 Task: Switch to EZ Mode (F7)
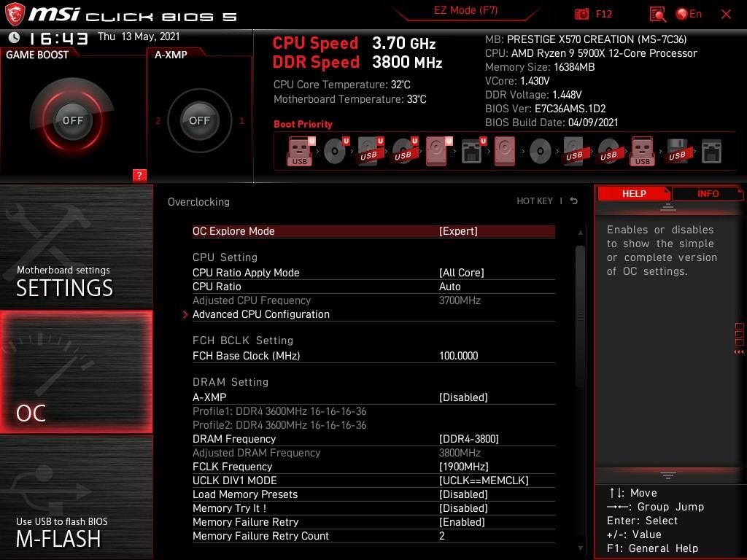click(x=465, y=10)
